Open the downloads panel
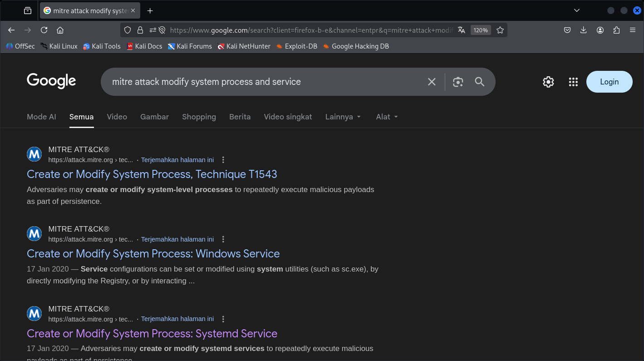644x361 pixels. click(x=584, y=30)
